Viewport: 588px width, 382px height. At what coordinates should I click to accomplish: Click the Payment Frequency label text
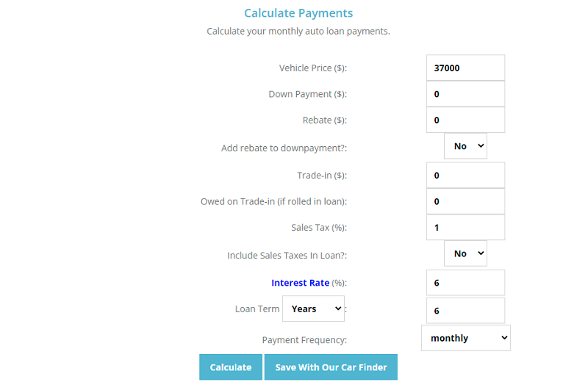[x=304, y=340]
